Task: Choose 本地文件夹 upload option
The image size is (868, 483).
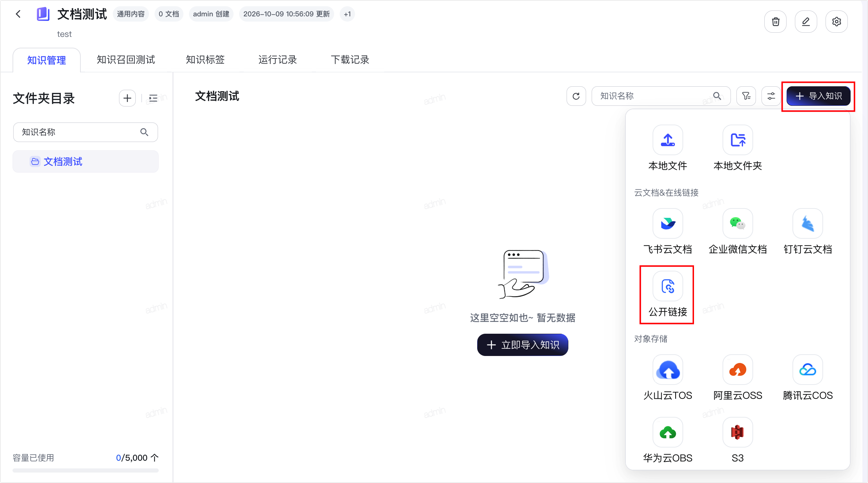Action: [x=737, y=148]
